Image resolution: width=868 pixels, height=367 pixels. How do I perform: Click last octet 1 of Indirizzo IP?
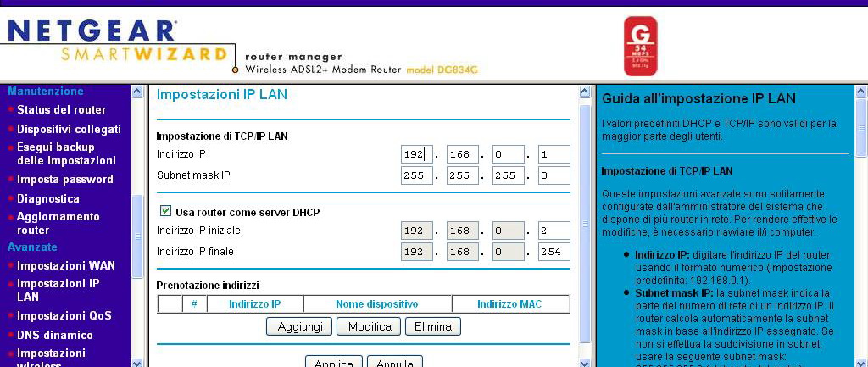(x=554, y=154)
